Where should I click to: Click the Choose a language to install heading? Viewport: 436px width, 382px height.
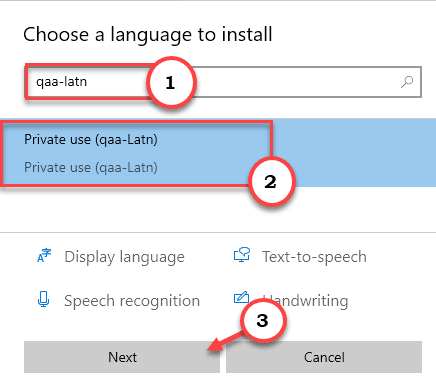click(x=148, y=35)
